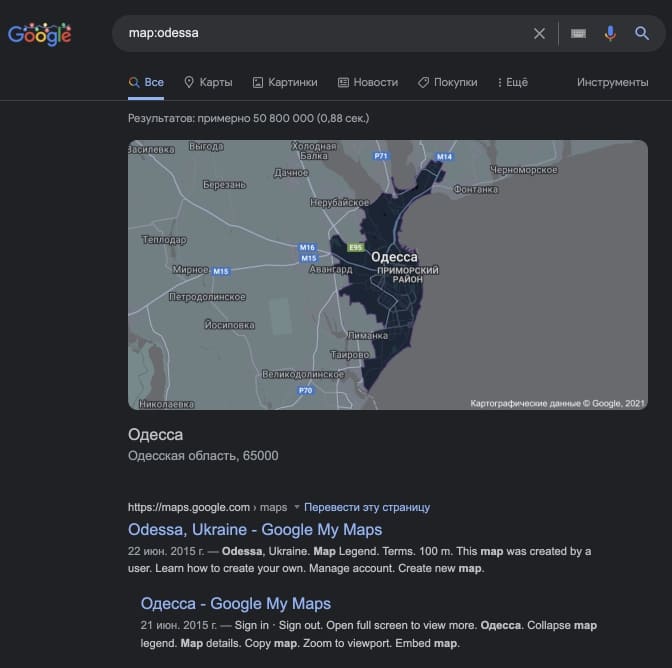
Task: Expand the dropdown arrow beside maps breadcrumb
Action: click(x=296, y=507)
